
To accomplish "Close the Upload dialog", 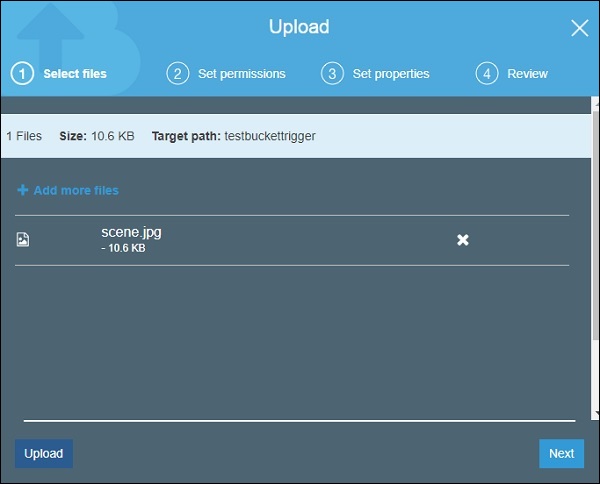I will (x=579, y=28).
